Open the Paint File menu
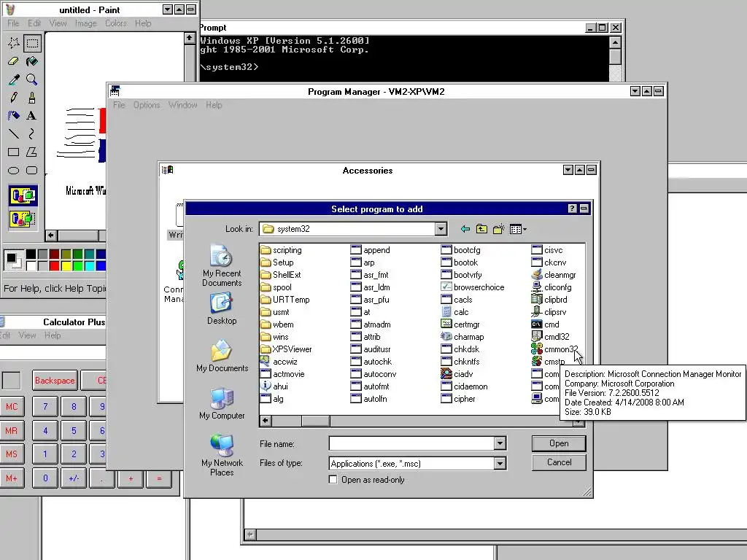The image size is (747, 560). (x=13, y=23)
